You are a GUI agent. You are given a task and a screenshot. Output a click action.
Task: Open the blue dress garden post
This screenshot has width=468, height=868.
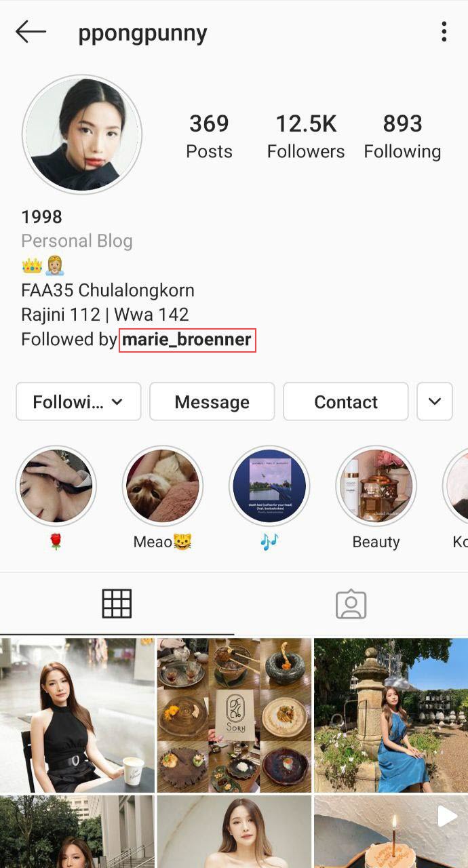[x=391, y=715]
